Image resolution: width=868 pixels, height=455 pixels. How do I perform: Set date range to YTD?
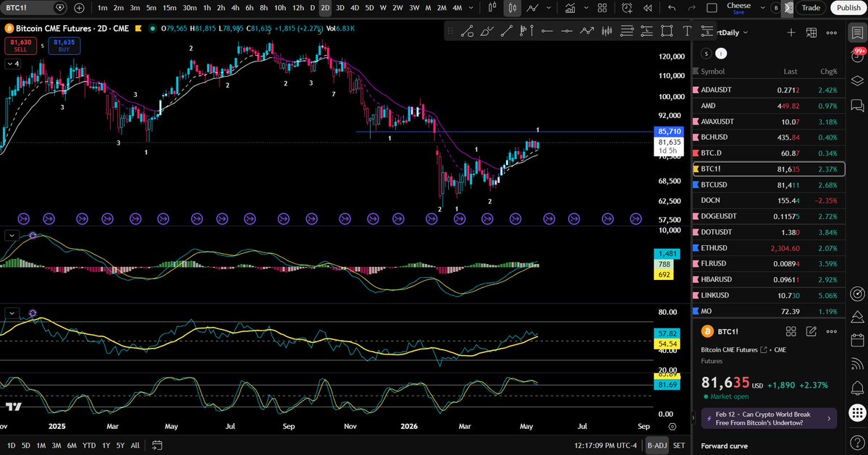click(x=88, y=445)
